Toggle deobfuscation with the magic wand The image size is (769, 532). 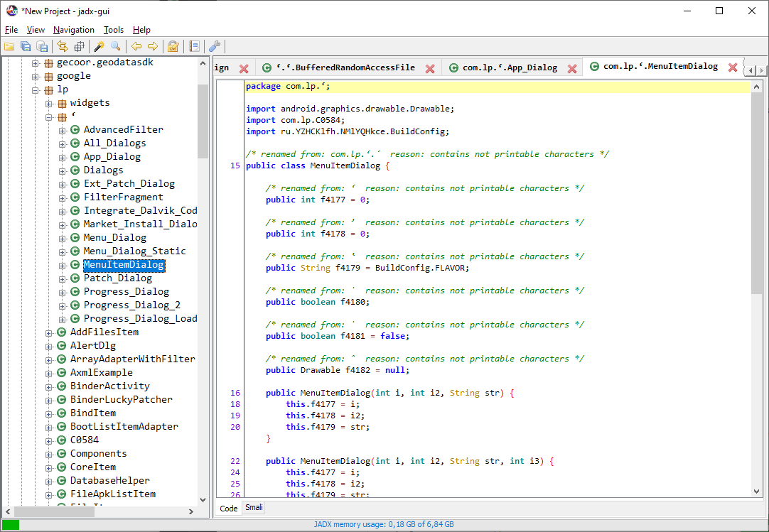tap(98, 46)
